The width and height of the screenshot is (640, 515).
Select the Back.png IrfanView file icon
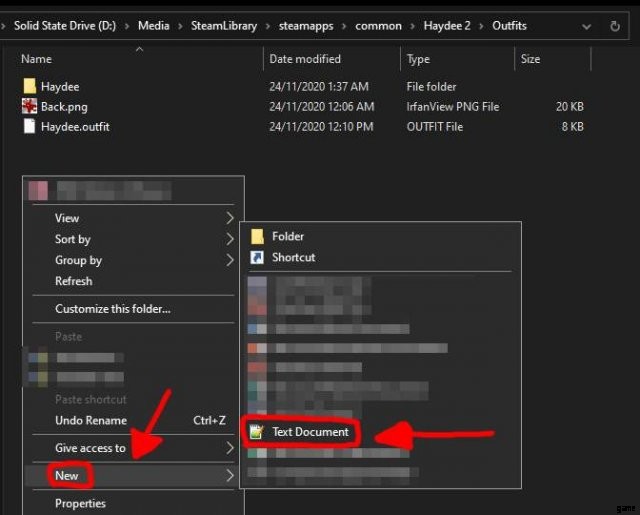[x=29, y=107]
